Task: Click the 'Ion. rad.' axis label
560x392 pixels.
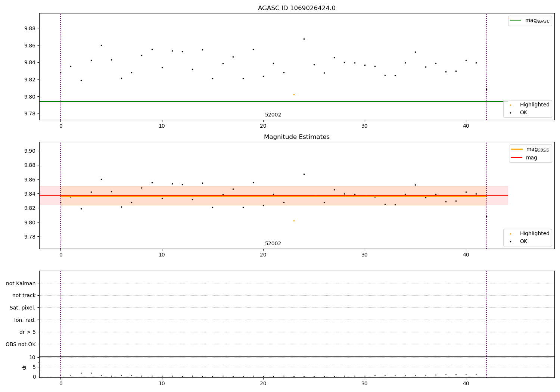Action: point(25,320)
